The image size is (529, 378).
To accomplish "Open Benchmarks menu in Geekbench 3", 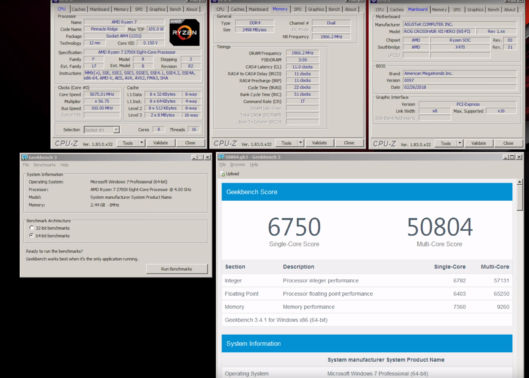I will 45,165.
